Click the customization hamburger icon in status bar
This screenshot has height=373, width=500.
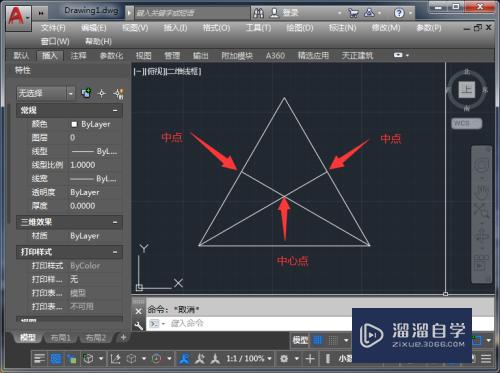pos(486,359)
